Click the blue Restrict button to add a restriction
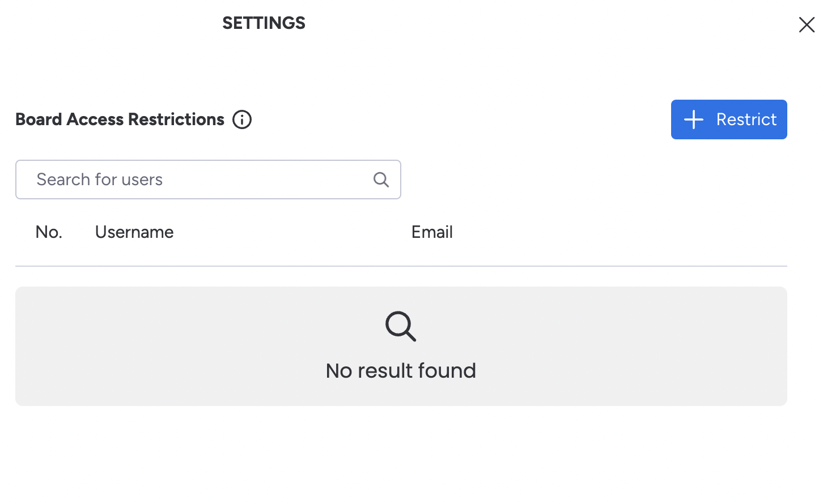Image resolution: width=823 pixels, height=504 pixels. click(729, 119)
